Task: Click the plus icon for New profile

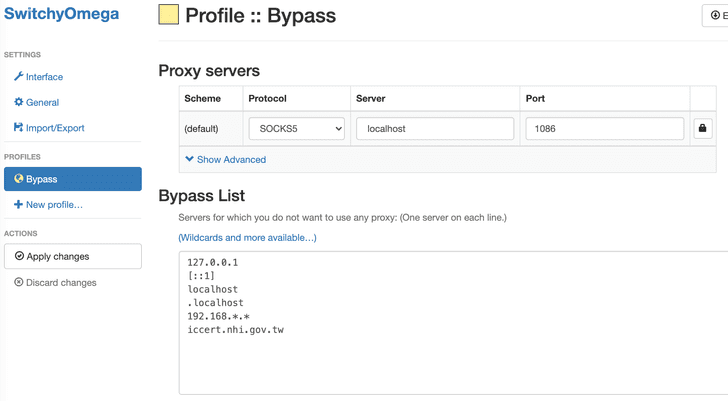Action: click(18, 205)
